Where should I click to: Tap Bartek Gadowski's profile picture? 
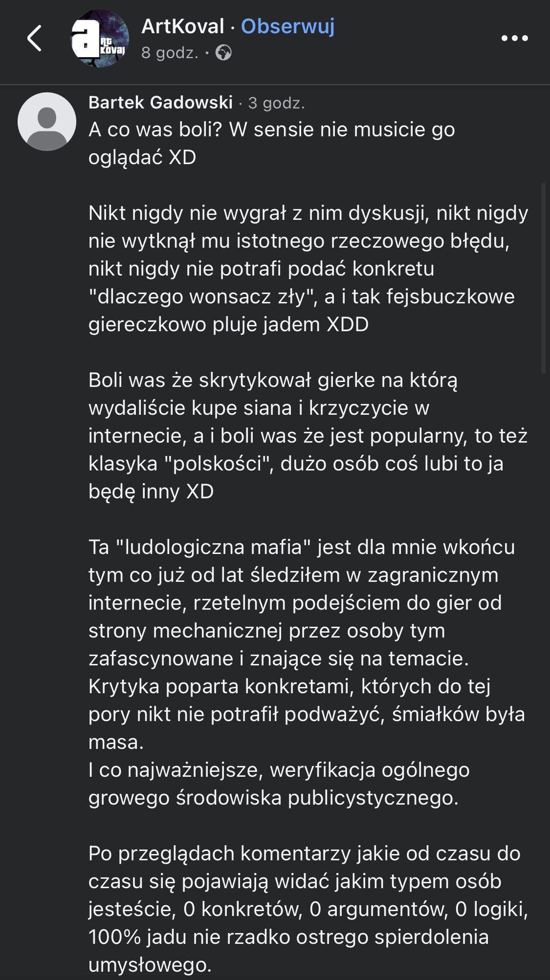pyautogui.click(x=47, y=122)
